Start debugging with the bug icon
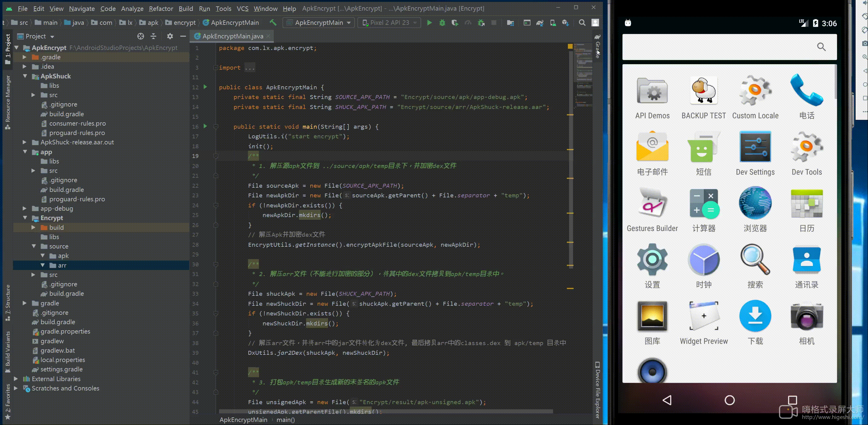The image size is (868, 425). pos(442,23)
